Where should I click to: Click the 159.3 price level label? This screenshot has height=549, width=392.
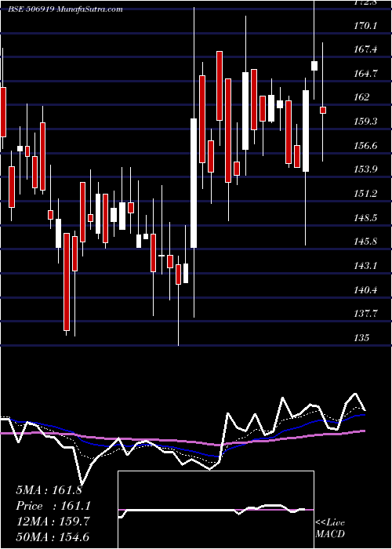coord(366,121)
